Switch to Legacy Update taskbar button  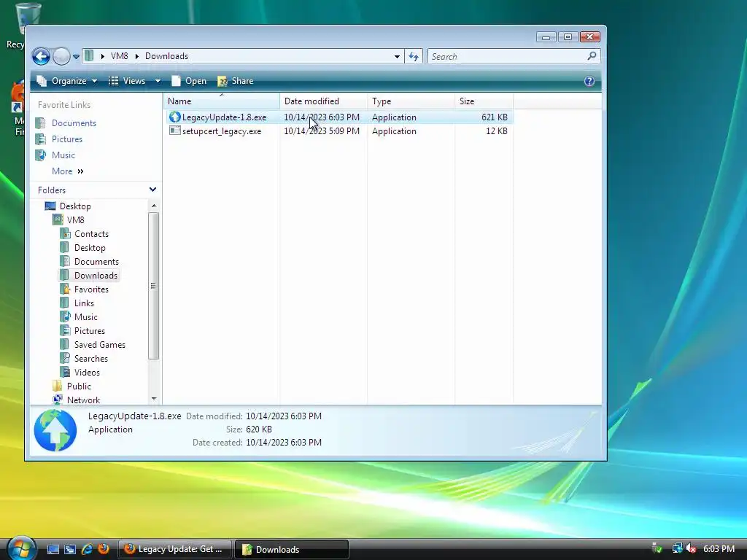(x=174, y=549)
